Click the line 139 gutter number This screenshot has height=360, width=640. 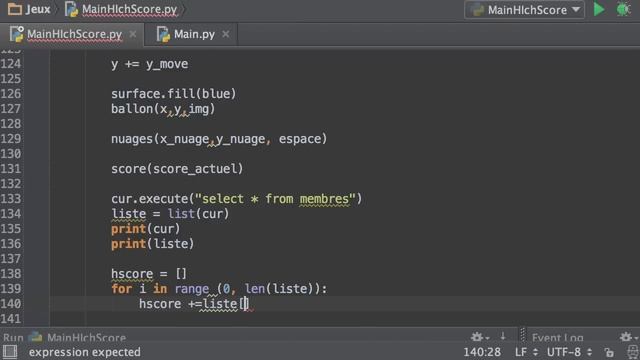pos(11,289)
